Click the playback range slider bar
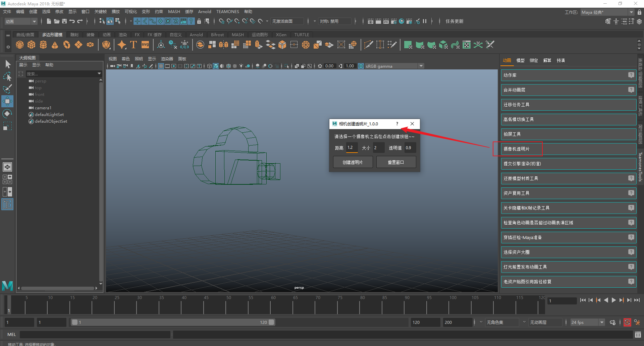This screenshot has height=346, width=644. point(173,322)
